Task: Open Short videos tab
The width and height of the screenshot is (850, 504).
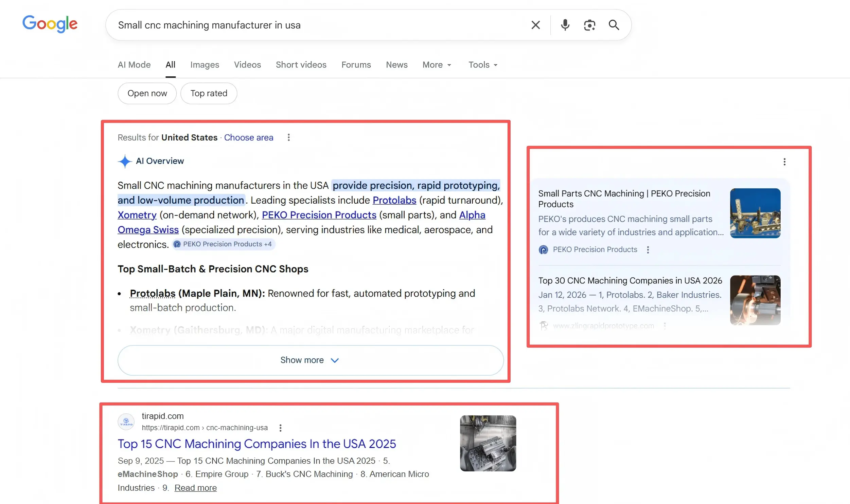Action: pyautogui.click(x=301, y=64)
